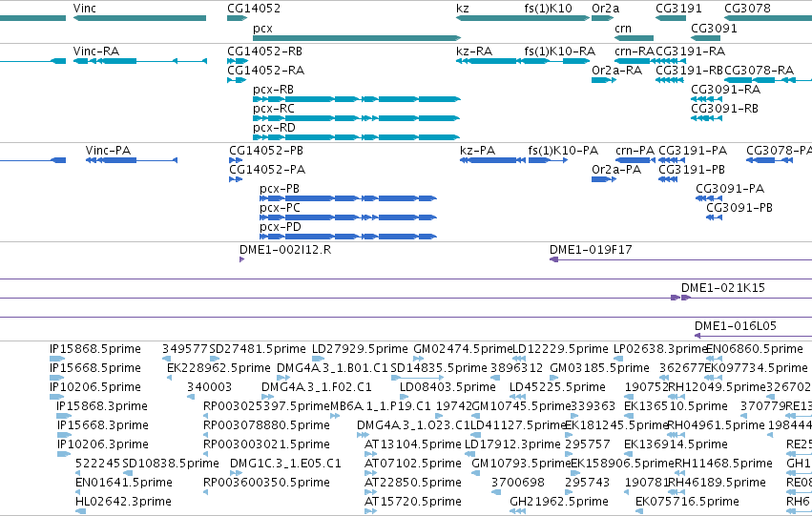Screen dimensions: 812x516
Task: Click the AT13104.5prime EST label
Action: [x=413, y=444]
